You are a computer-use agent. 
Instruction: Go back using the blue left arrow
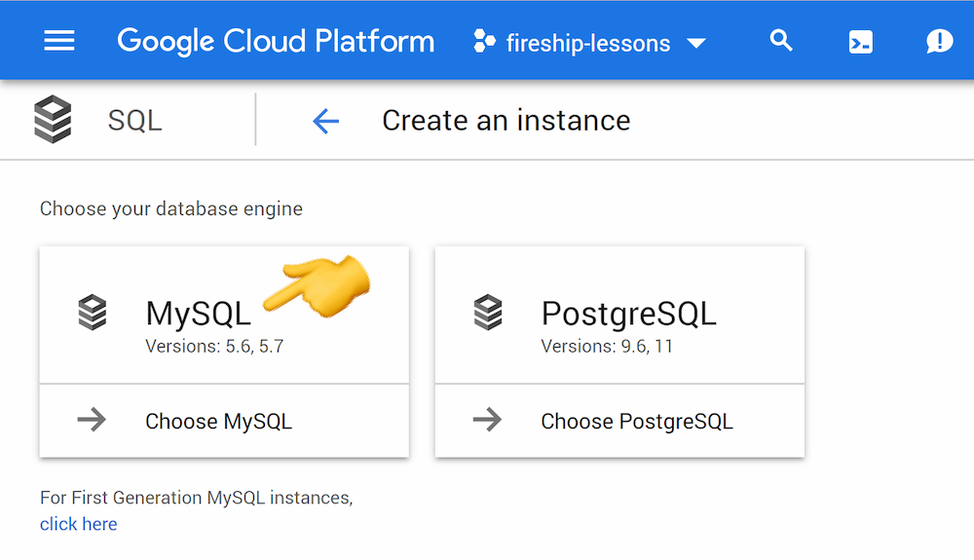click(325, 121)
